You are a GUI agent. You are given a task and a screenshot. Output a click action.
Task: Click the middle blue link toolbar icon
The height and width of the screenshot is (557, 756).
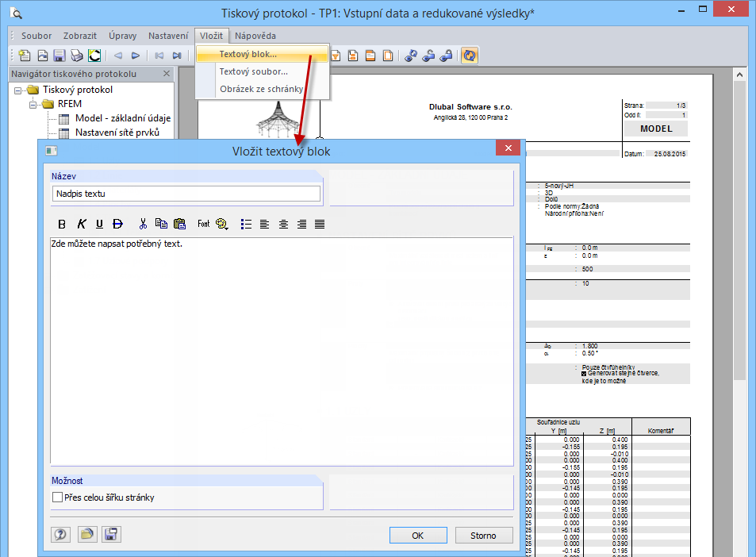428,56
